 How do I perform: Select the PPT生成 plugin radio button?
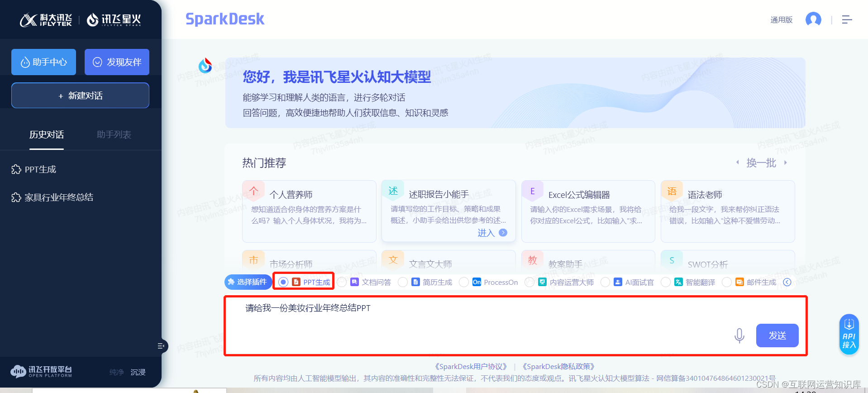tap(283, 282)
